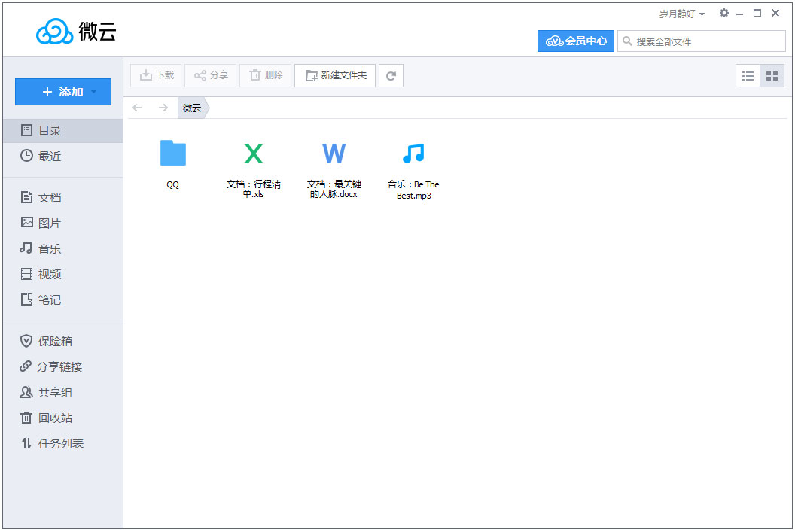Switch to grid thumbnail view
The width and height of the screenshot is (795, 532).
[x=772, y=75]
